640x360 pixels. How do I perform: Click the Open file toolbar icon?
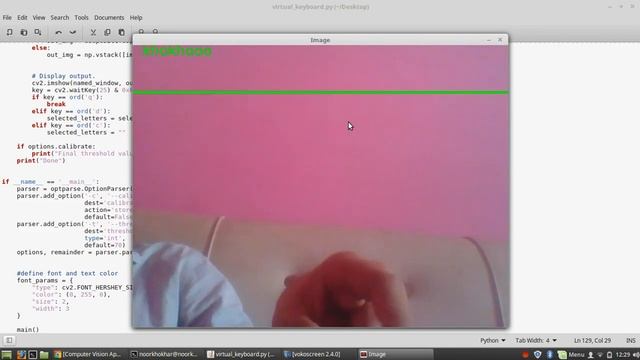24,32
